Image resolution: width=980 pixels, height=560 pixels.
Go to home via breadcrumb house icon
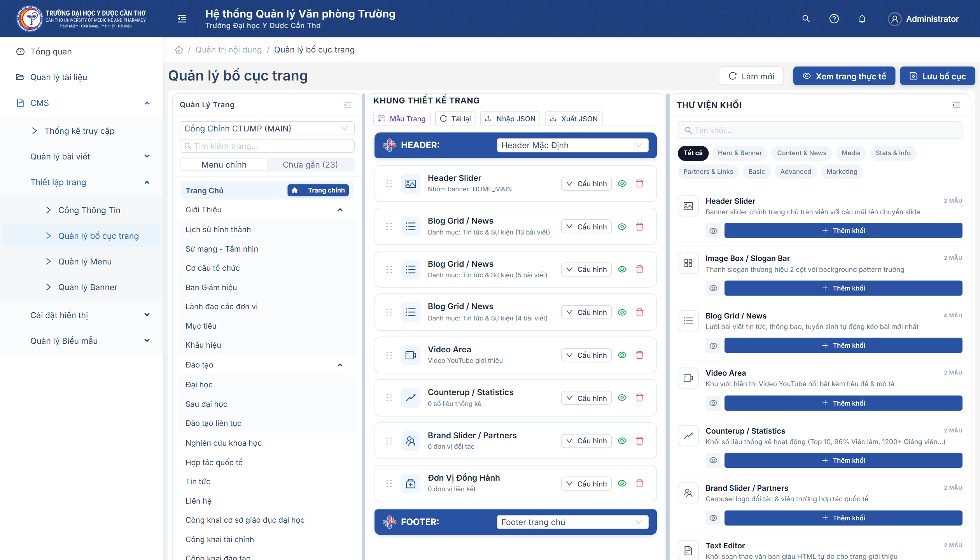pos(179,50)
